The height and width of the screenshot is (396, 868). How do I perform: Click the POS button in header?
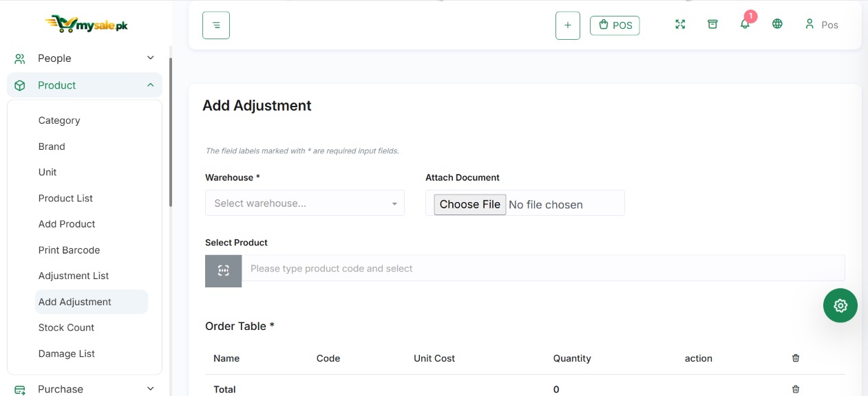point(615,25)
